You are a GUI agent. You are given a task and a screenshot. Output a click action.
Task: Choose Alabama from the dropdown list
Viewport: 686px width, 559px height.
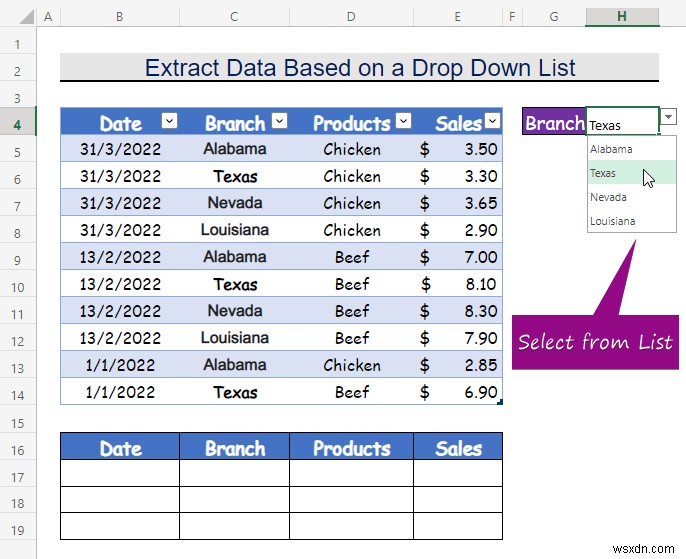point(632,149)
